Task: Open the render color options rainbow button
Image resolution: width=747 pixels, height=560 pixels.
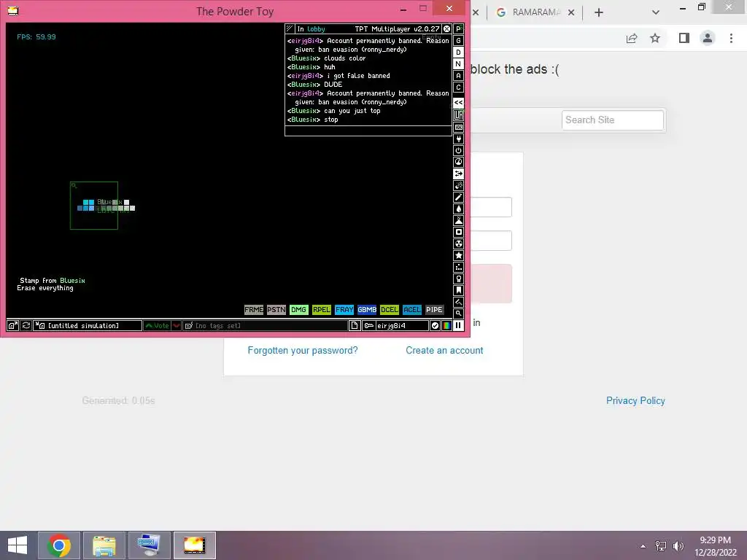Action: click(446, 326)
